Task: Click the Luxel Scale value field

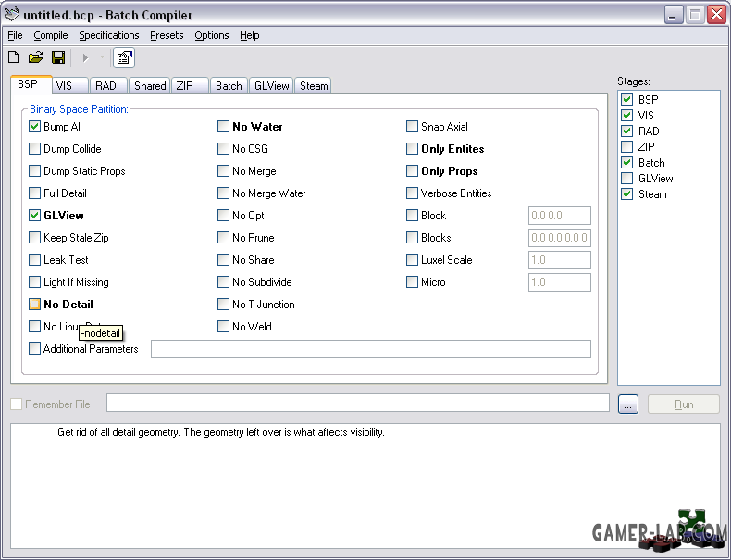Action: coord(560,260)
